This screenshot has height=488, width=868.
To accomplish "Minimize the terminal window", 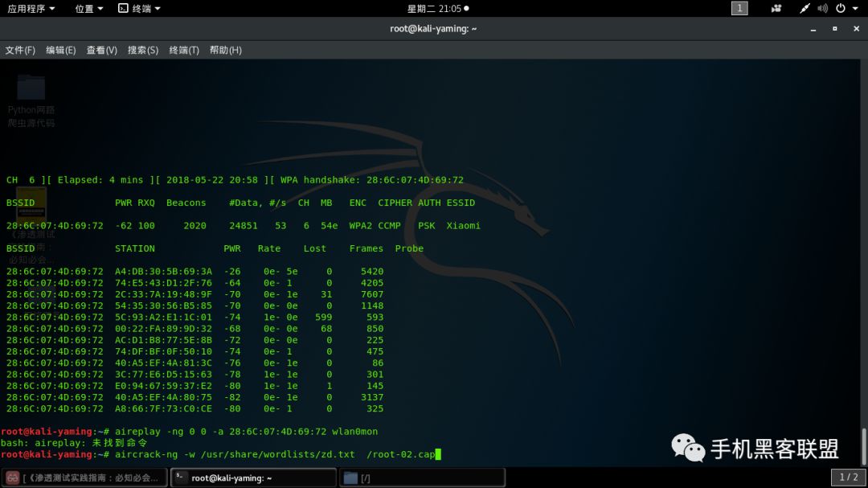I will 813,29.
